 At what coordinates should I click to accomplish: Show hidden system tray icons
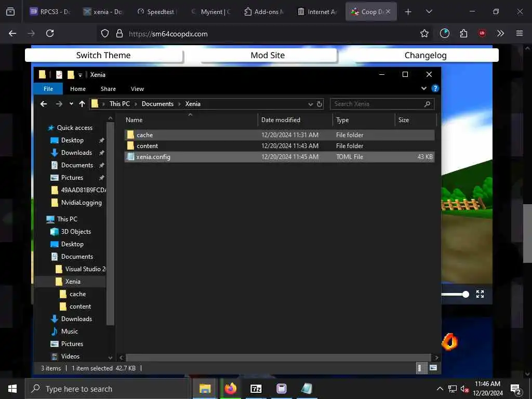click(440, 389)
